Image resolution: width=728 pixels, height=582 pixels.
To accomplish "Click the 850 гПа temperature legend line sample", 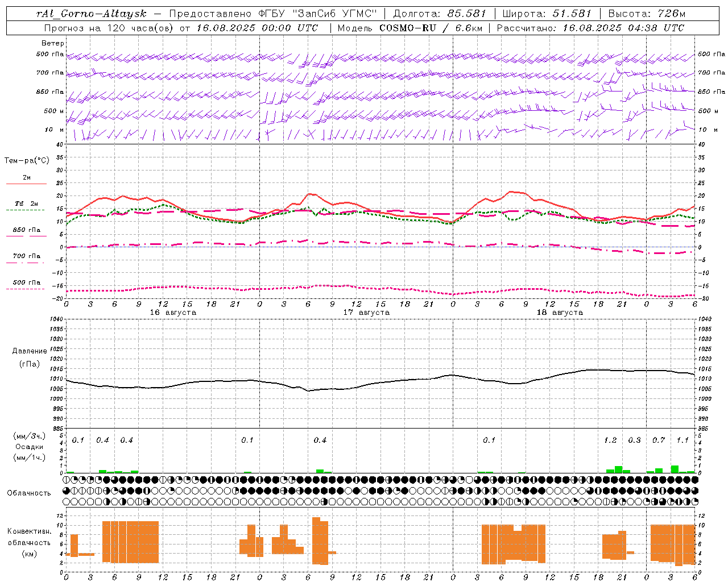I will [x=26, y=236].
